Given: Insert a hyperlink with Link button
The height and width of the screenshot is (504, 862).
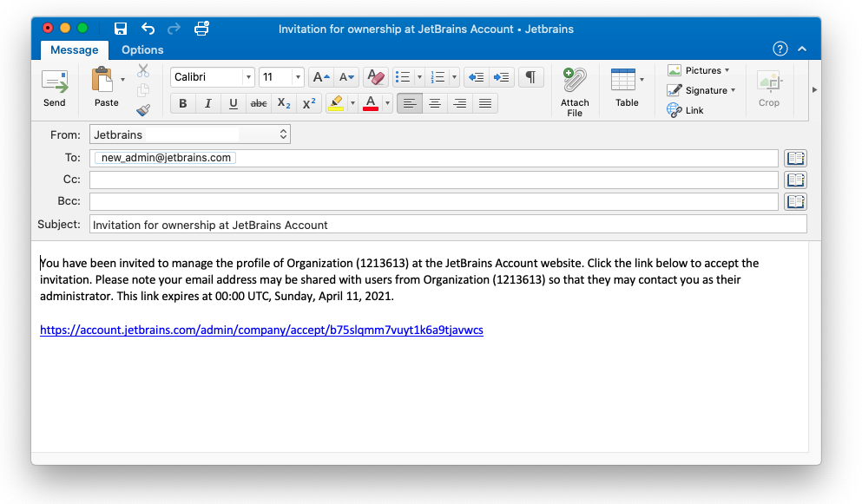Looking at the screenshot, I should [685, 110].
